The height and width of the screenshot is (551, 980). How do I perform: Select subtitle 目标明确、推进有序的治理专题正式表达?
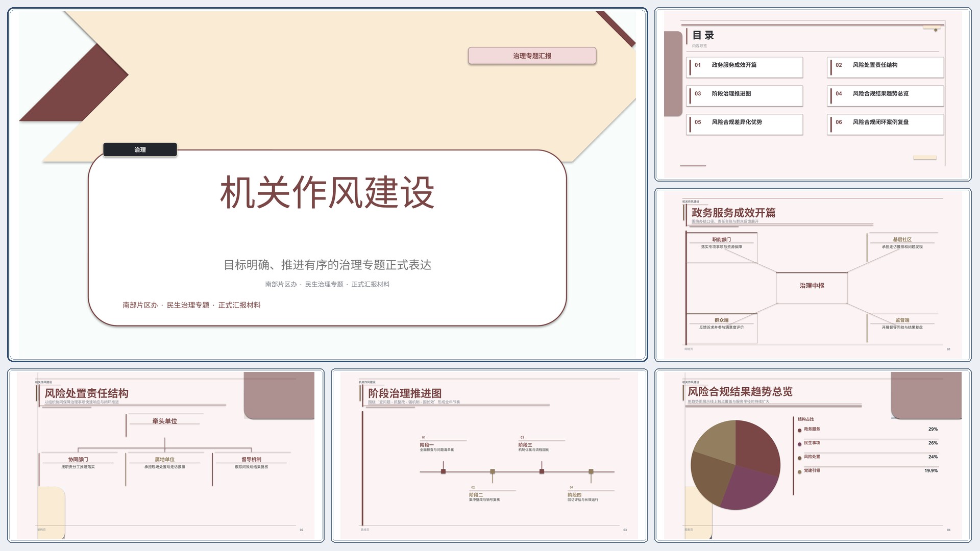tap(327, 265)
